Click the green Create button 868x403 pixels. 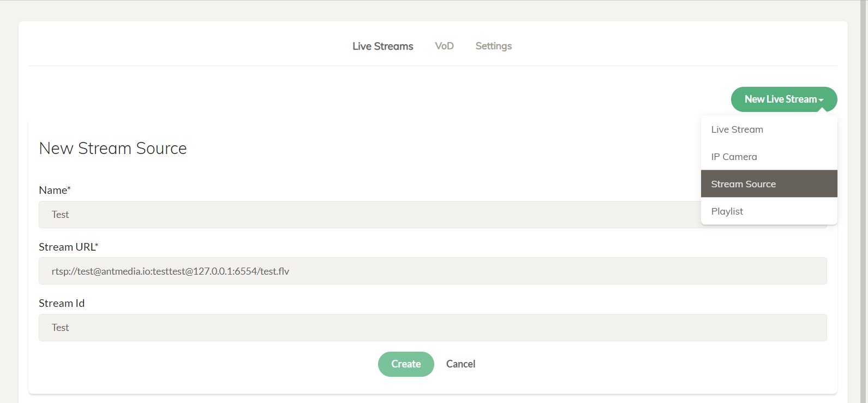click(x=406, y=364)
